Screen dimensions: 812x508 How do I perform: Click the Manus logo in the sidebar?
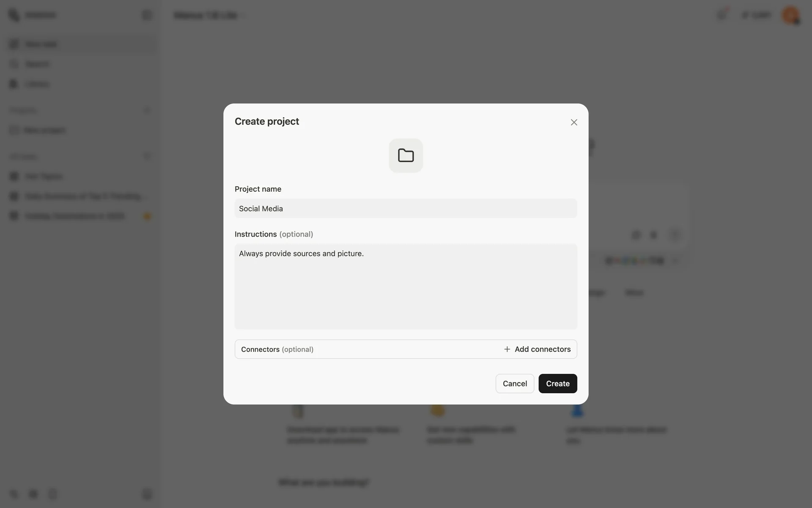14,15
